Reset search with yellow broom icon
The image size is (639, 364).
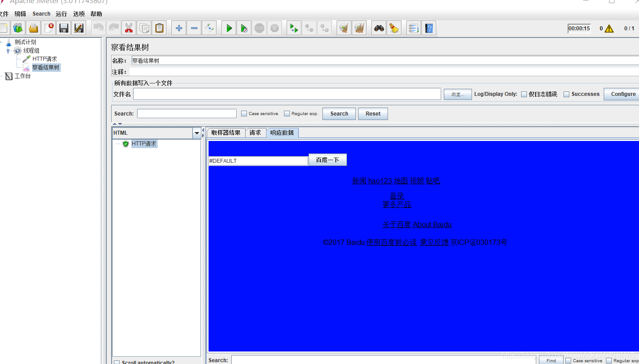coord(394,29)
